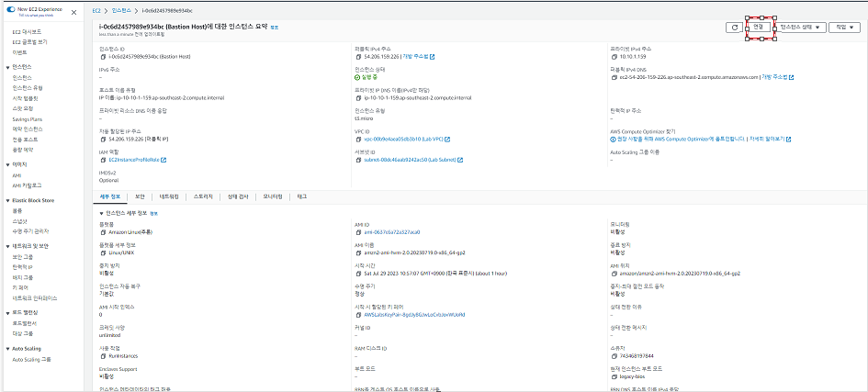Open the 작업 actions dropdown
This screenshot has height=392, width=868.
tap(844, 28)
